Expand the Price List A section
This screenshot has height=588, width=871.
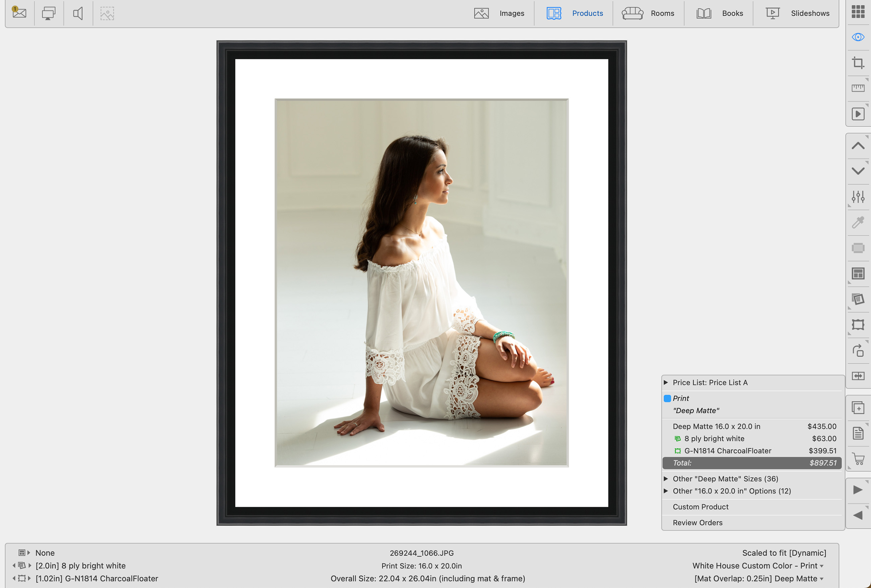[666, 382]
